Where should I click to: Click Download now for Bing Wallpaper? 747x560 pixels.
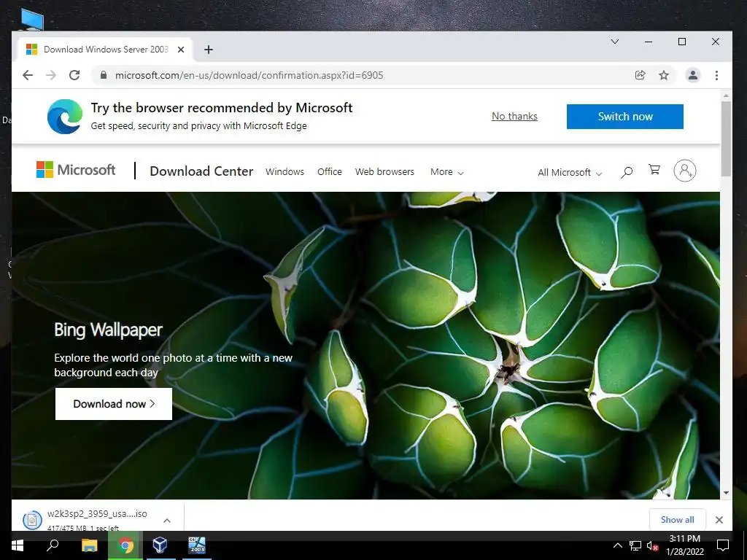point(113,404)
